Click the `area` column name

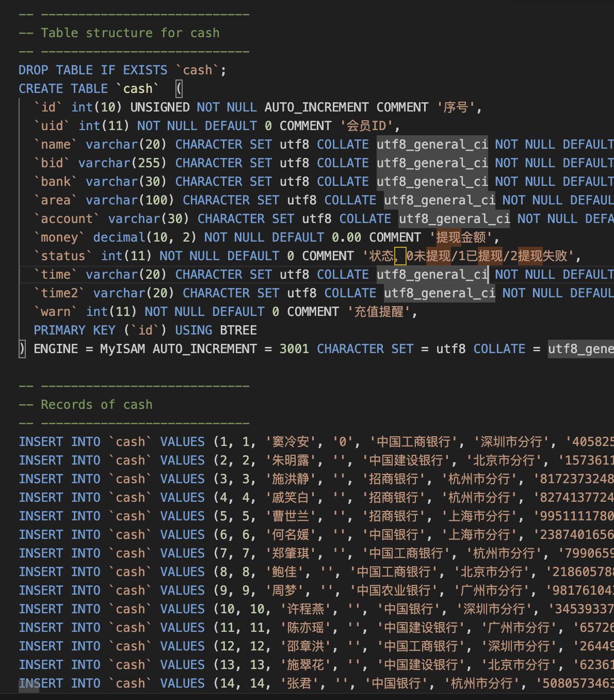[56, 200]
